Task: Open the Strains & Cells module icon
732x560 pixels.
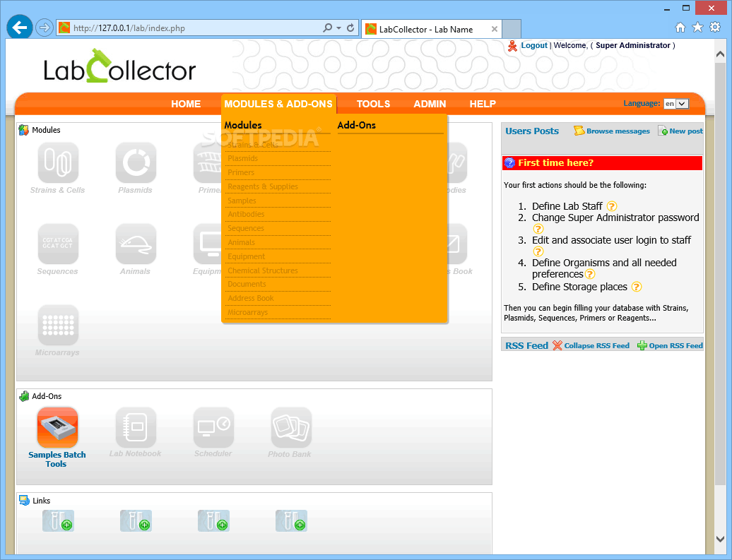Action: pos(57,163)
